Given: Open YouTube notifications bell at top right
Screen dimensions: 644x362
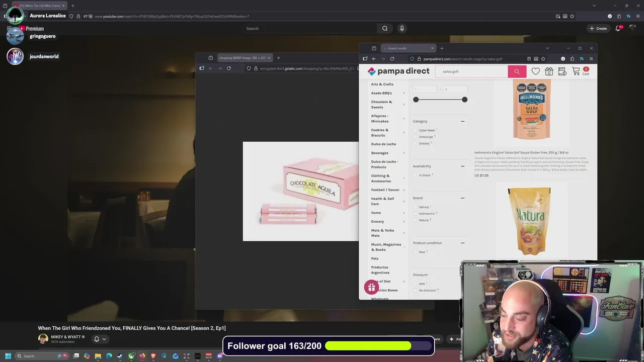Looking at the screenshot, I should [x=618, y=29].
